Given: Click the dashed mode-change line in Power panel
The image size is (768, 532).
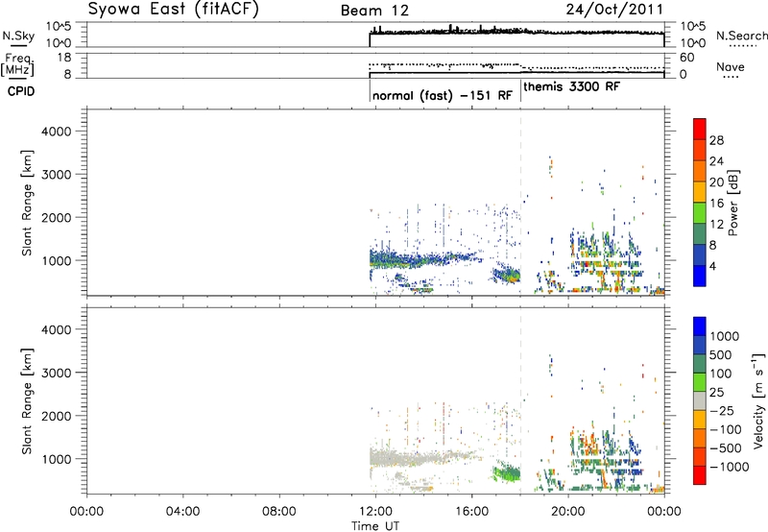Looking at the screenshot, I should (520, 201).
